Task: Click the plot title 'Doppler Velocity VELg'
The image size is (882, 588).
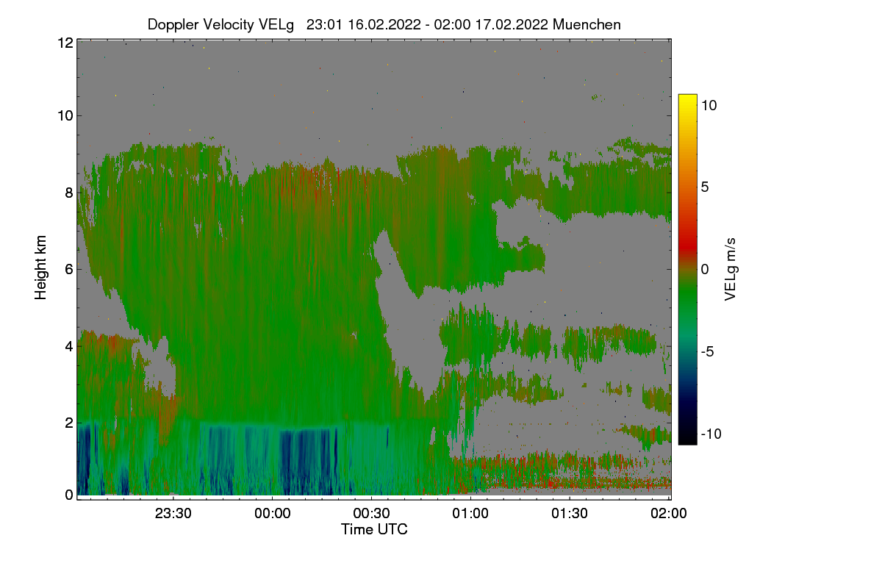Action: pyautogui.click(x=220, y=24)
